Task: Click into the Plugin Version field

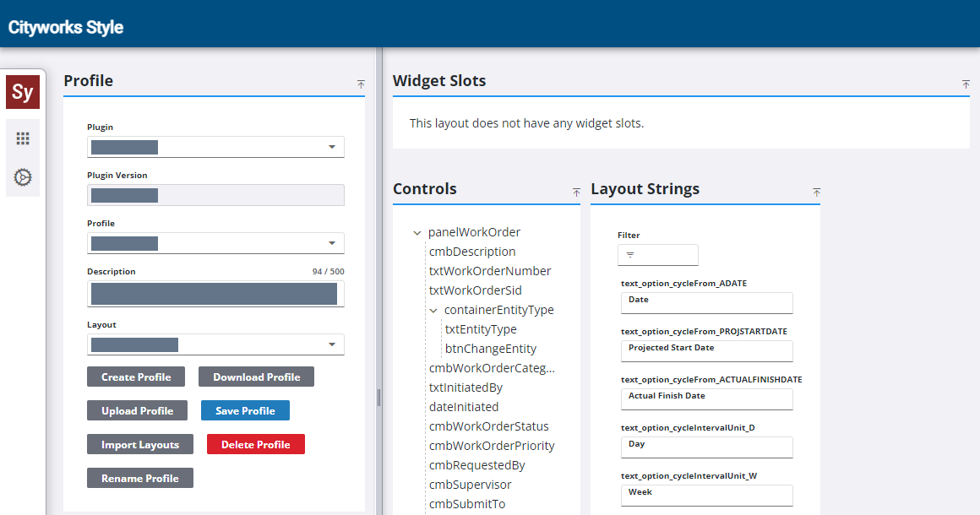Action: (215, 195)
